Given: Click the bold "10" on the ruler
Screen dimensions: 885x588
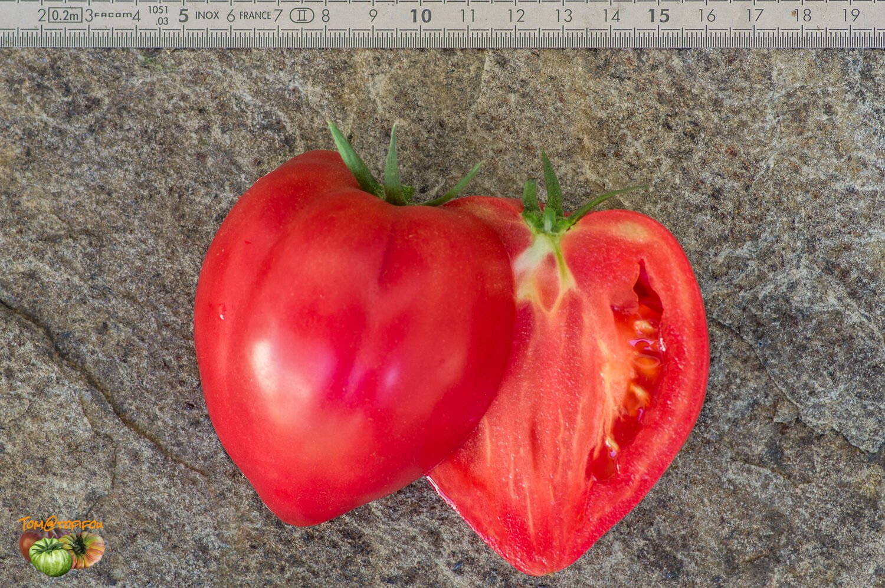Looking at the screenshot, I should pos(421,16).
